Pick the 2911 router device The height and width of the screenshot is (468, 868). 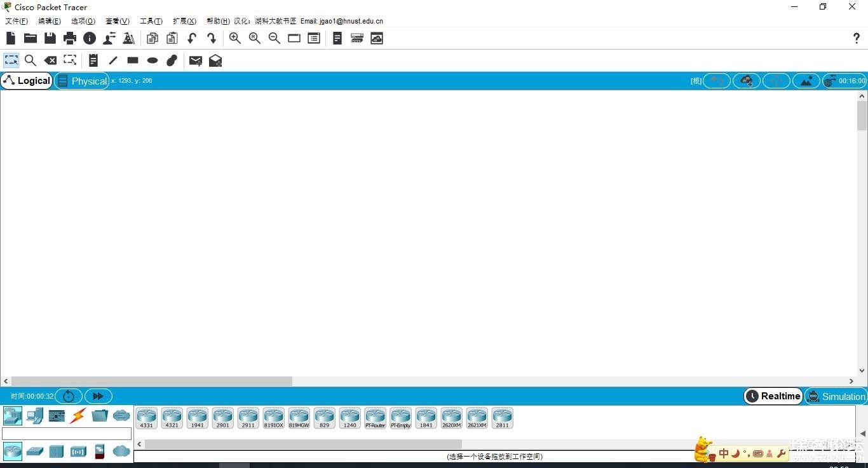point(248,418)
